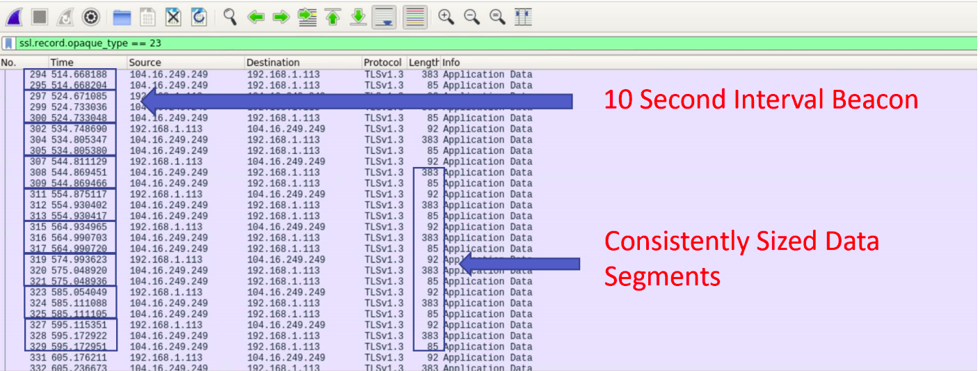Click the zoom in magnifier icon

point(446,17)
